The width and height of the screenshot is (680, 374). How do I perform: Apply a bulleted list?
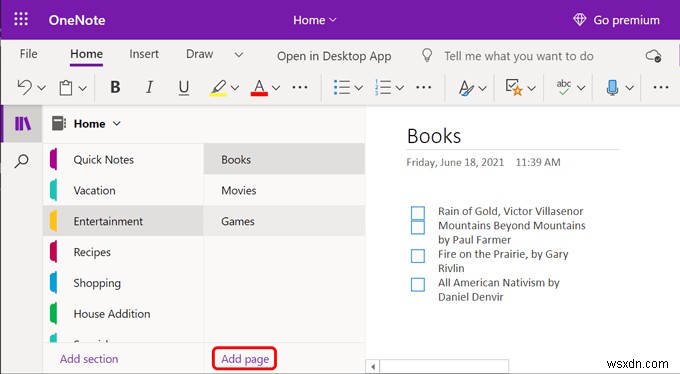pyautogui.click(x=342, y=87)
